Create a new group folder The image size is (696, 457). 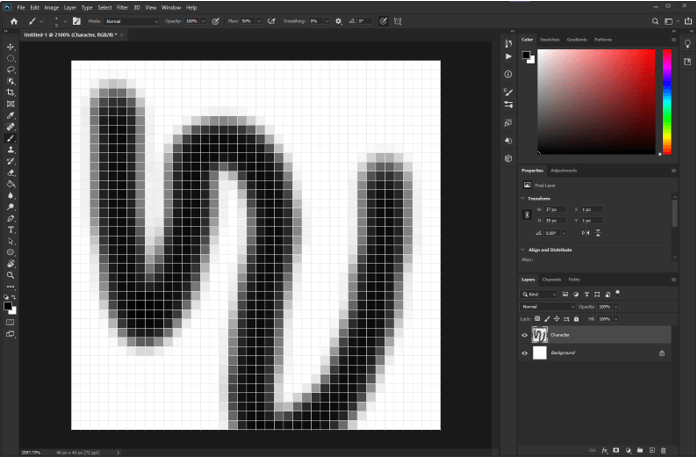tap(640, 450)
